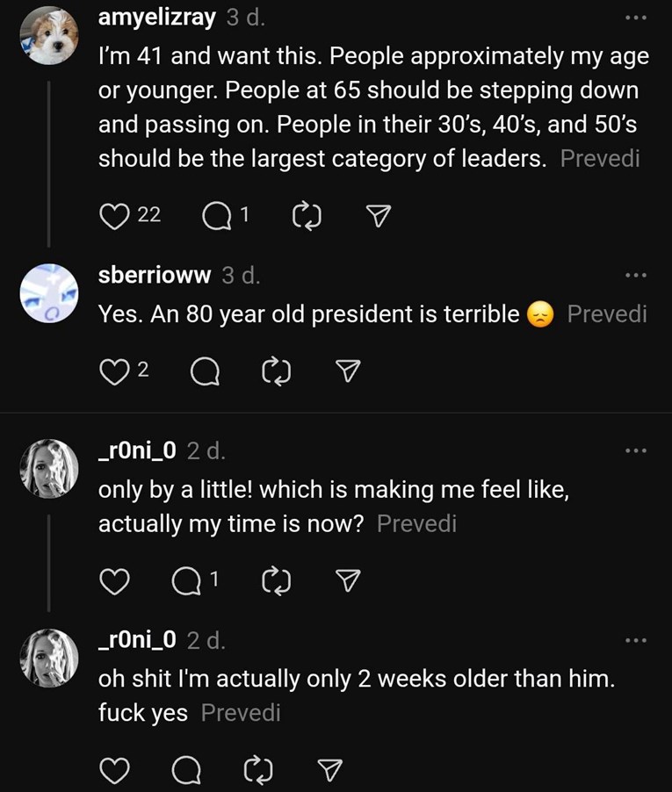
Task: View sberrioww's profile picture
Action: [x=49, y=293]
